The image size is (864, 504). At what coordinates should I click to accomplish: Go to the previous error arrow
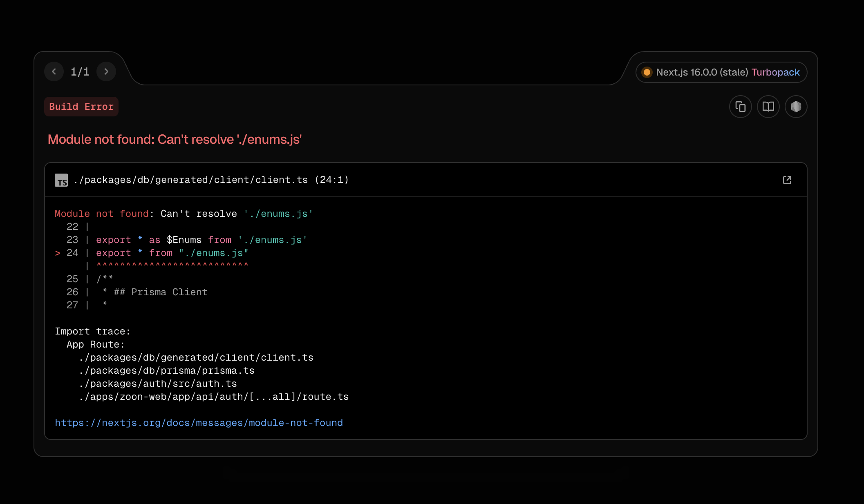pos(54,72)
